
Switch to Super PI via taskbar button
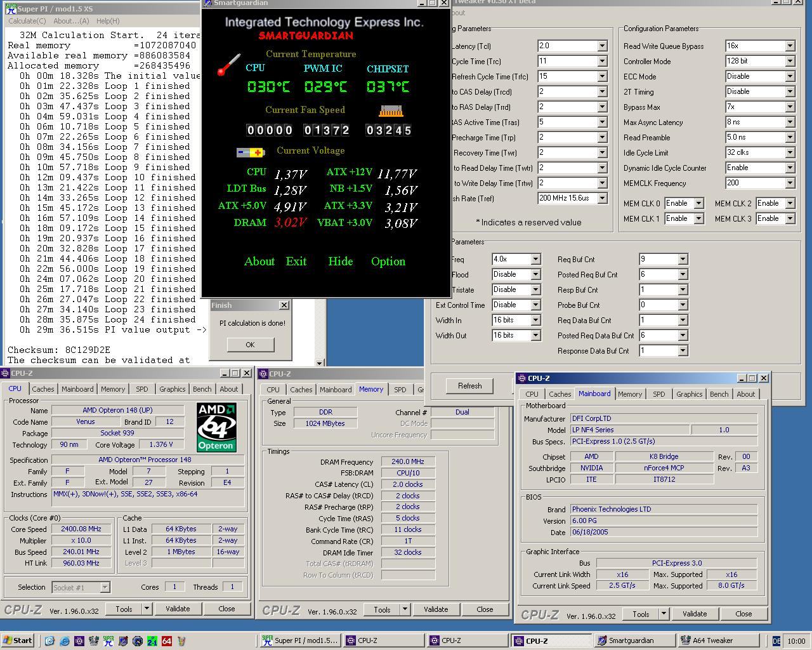(x=299, y=640)
